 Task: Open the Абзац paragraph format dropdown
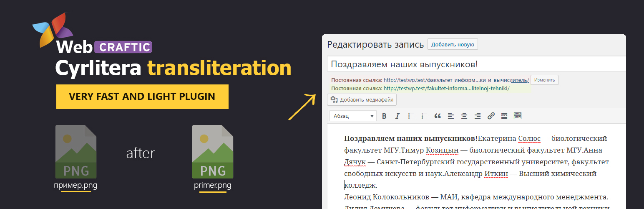[353, 116]
